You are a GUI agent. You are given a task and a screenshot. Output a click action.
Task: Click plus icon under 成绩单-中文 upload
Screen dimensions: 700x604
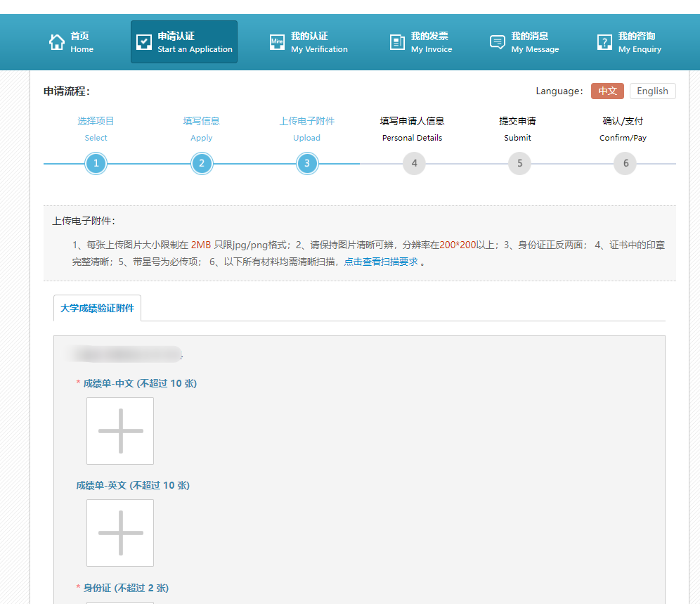(120, 431)
